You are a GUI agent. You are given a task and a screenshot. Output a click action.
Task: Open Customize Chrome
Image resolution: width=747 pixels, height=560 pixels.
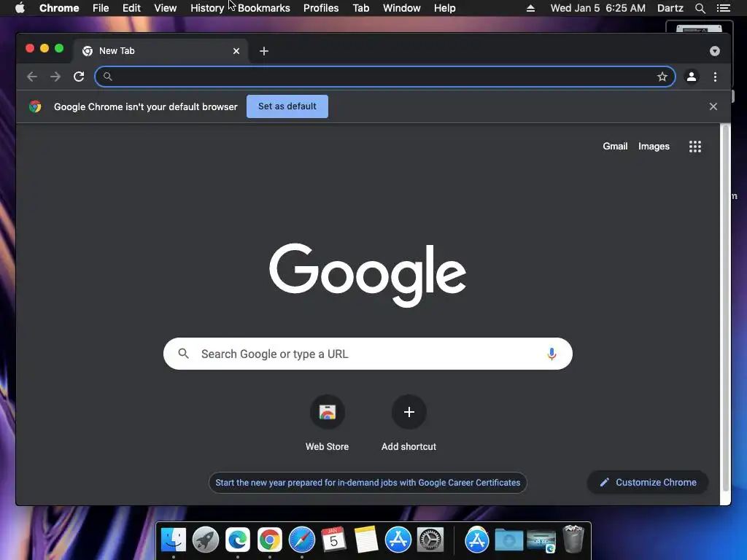tap(648, 483)
